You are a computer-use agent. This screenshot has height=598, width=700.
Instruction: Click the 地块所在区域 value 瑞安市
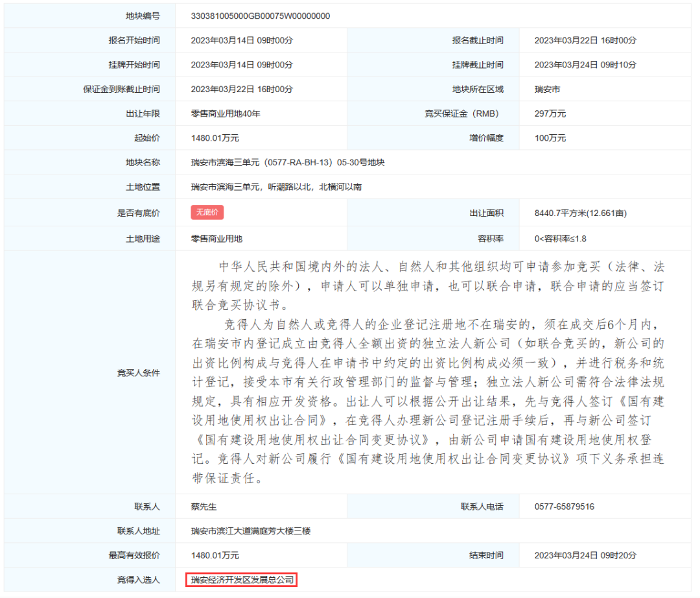click(547, 90)
